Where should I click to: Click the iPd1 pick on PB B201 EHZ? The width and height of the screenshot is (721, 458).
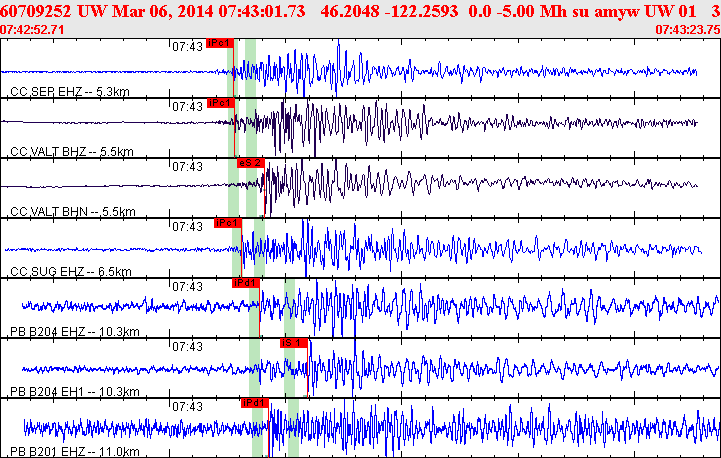click(x=255, y=403)
